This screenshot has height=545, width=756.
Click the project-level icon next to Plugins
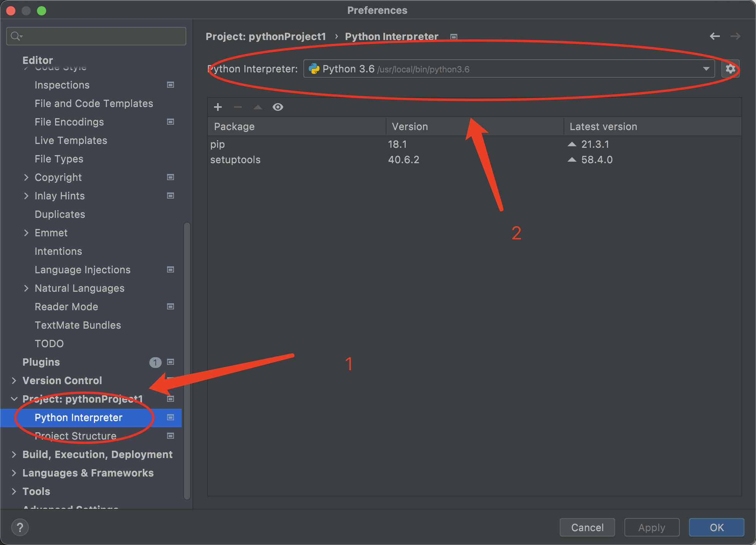coord(171,362)
